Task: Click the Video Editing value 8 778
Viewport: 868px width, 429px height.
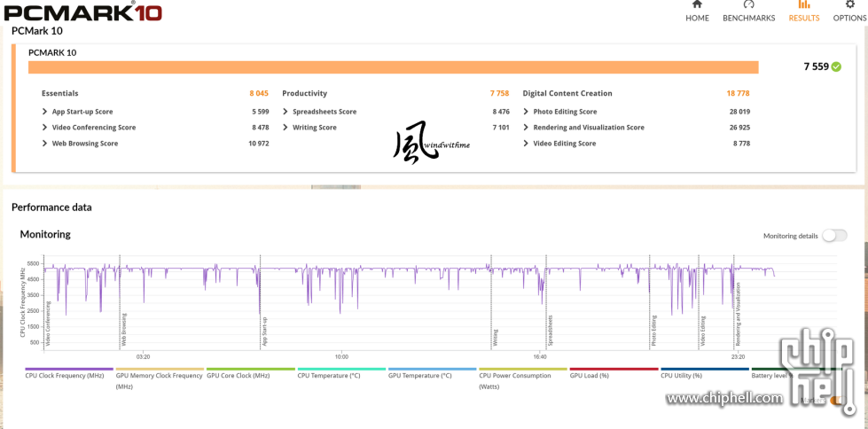Action: 742,144
